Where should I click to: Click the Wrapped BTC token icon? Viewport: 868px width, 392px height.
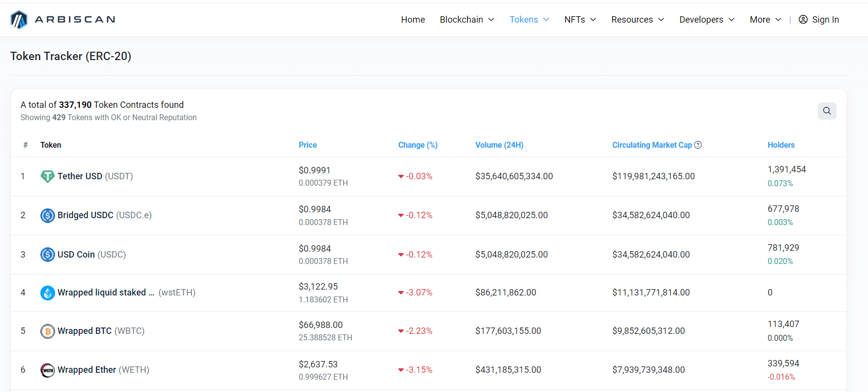(47, 331)
